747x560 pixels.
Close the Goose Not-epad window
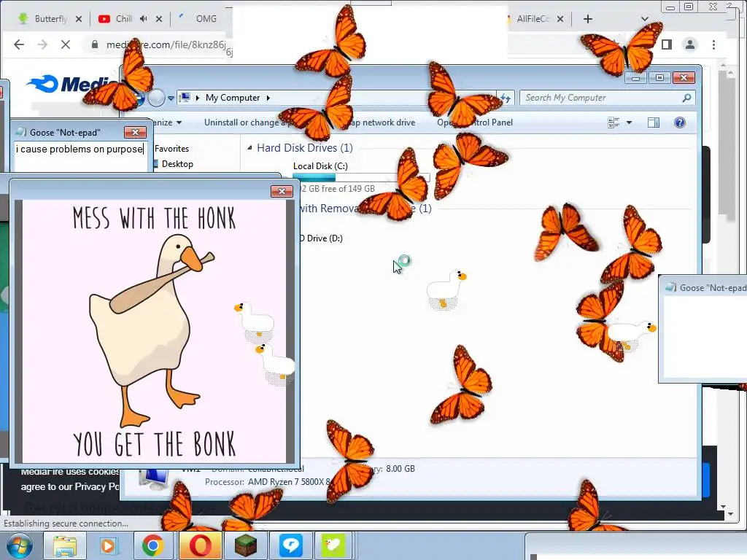click(135, 132)
